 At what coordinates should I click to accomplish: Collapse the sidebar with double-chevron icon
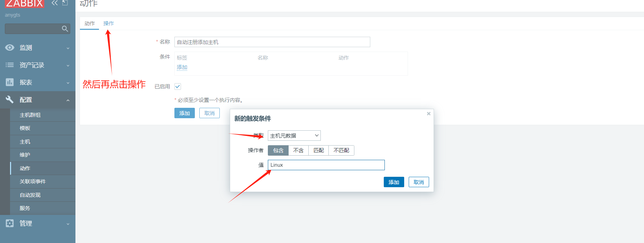point(54,3)
